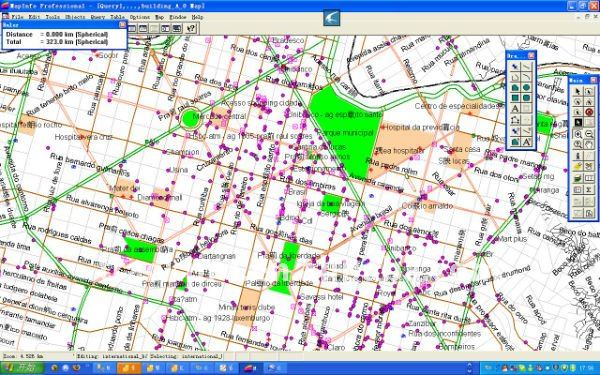
Task: Open the Layer Control icon
Action: tap(578, 179)
